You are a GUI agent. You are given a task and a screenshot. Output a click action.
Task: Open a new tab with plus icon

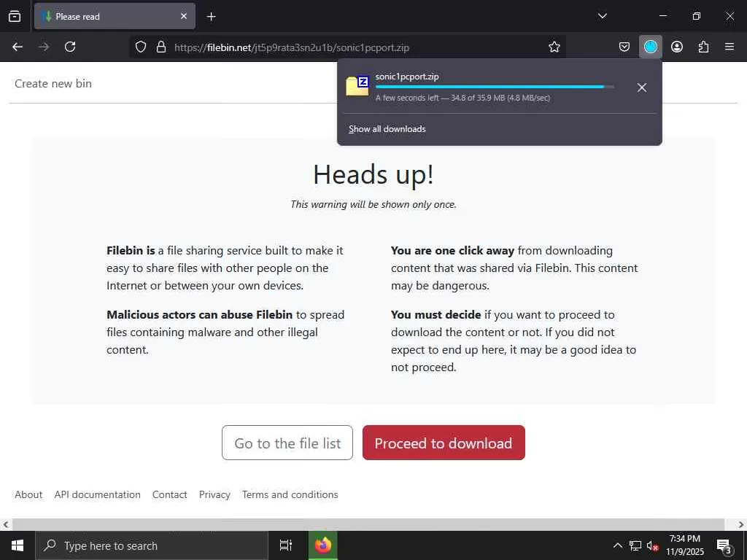211,17
